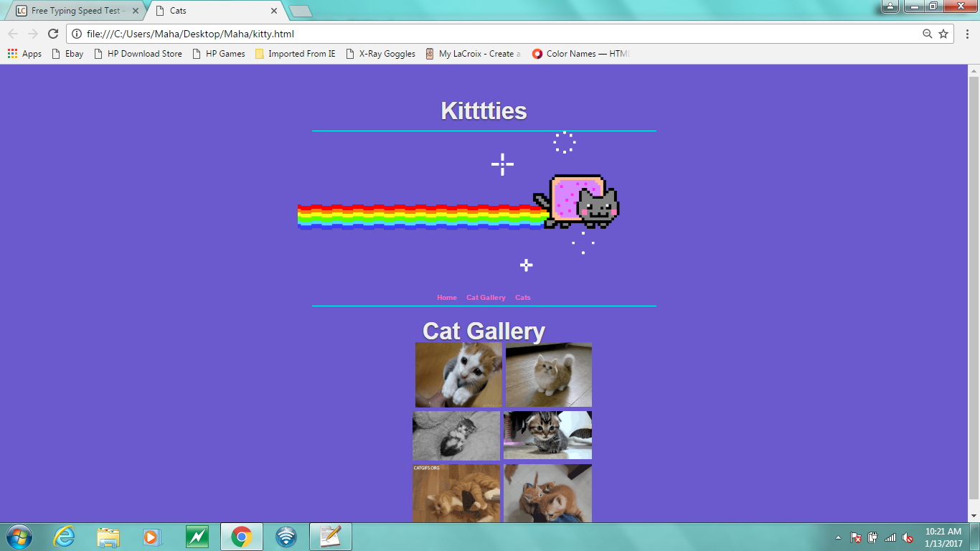The image size is (980, 551).
Task: Click the Home navigation link
Action: [x=447, y=297]
